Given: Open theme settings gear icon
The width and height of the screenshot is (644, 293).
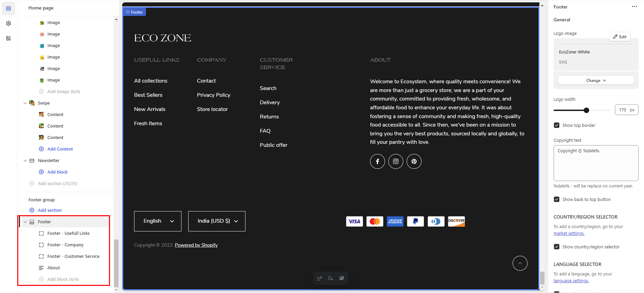Looking at the screenshot, I should (x=8, y=23).
